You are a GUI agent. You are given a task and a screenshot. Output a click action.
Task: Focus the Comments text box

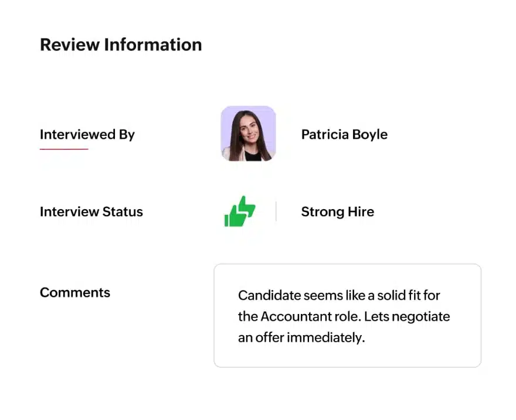(347, 315)
